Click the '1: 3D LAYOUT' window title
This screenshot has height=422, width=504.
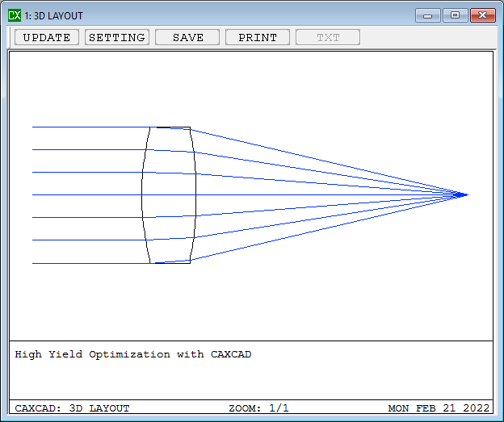53,16
